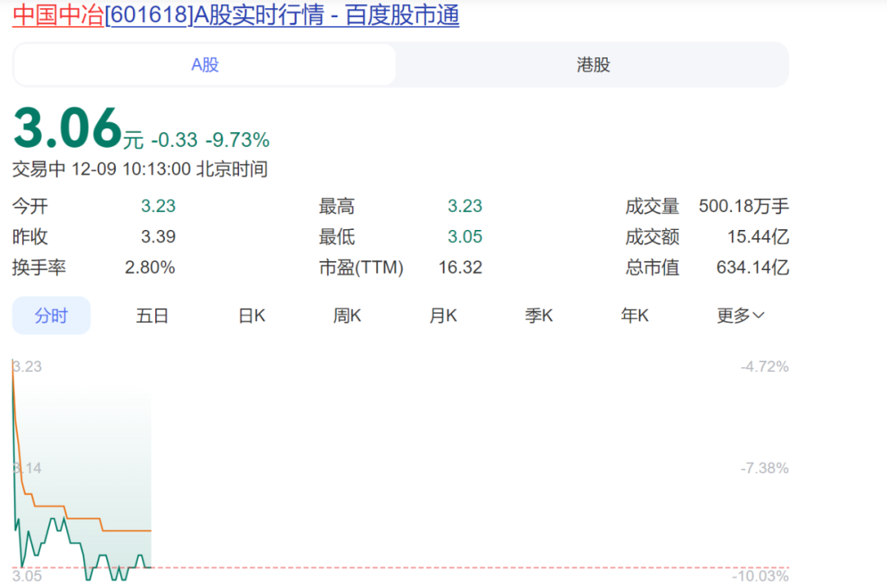This screenshot has height=588, width=887.
Task: Expand the 更多 chart options dropdown
Action: (738, 315)
